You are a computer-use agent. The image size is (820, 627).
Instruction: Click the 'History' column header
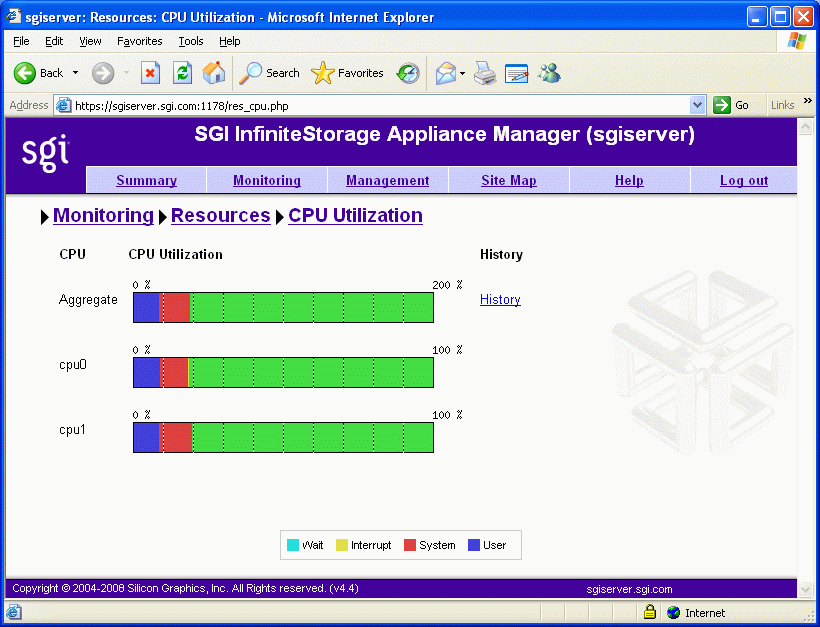click(x=502, y=255)
